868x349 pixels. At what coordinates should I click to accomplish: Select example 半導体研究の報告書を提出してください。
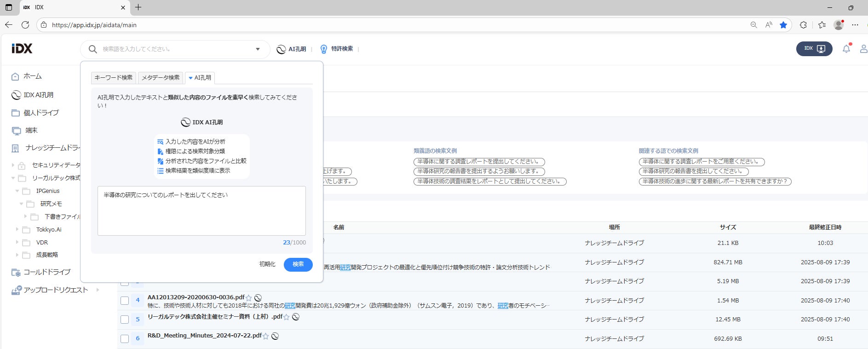click(x=694, y=171)
